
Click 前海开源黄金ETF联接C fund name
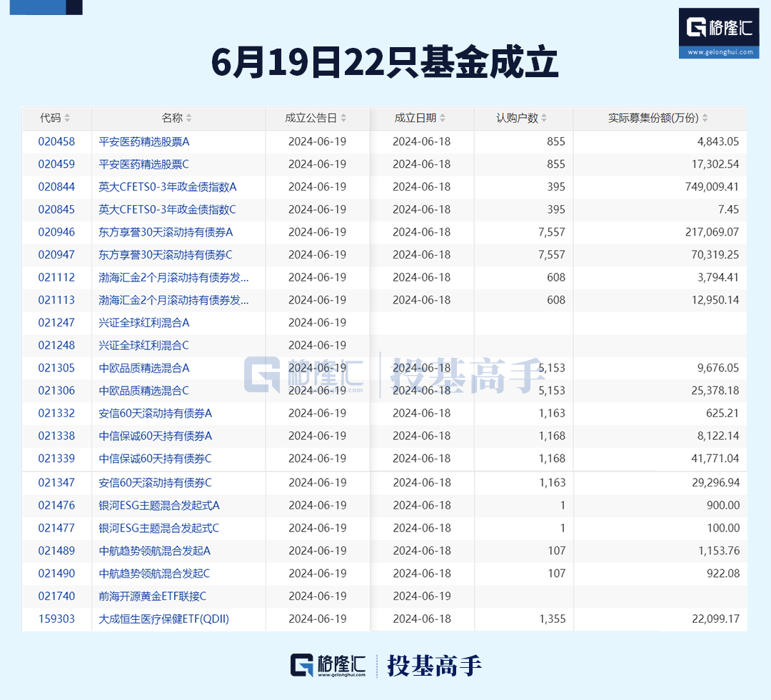coord(152,596)
